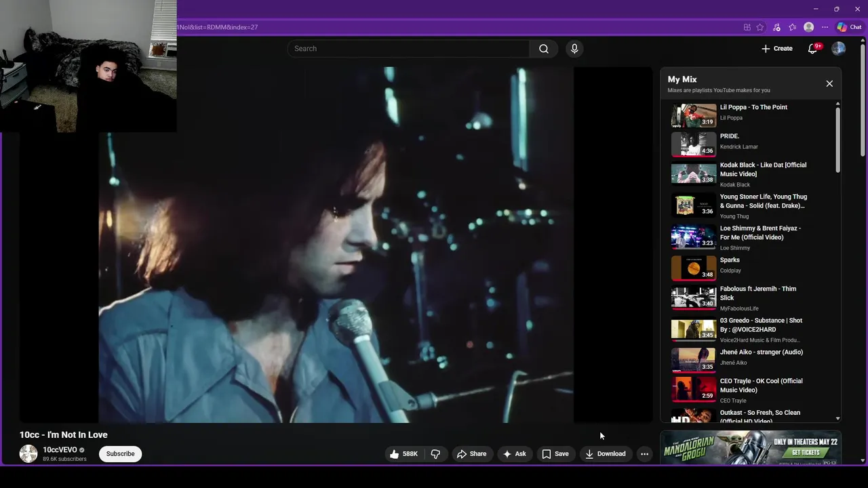Click the Share button under video
Image resolution: width=868 pixels, height=488 pixels.
tap(472, 454)
